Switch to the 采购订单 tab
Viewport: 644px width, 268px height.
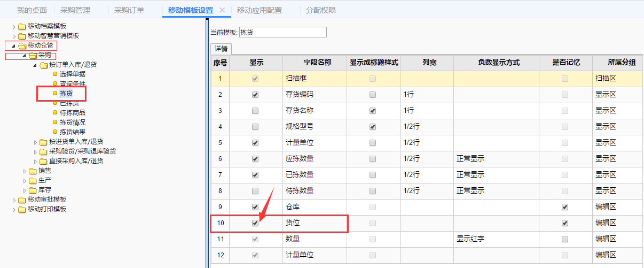[129, 10]
